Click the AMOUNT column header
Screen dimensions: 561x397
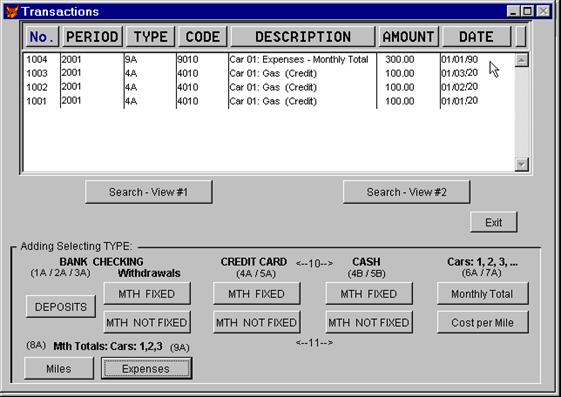(408, 36)
